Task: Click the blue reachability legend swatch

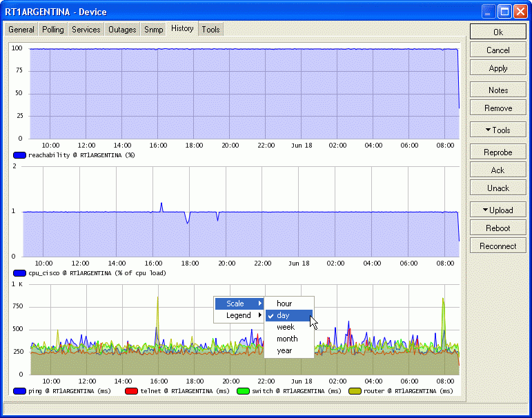Action: tap(19, 156)
